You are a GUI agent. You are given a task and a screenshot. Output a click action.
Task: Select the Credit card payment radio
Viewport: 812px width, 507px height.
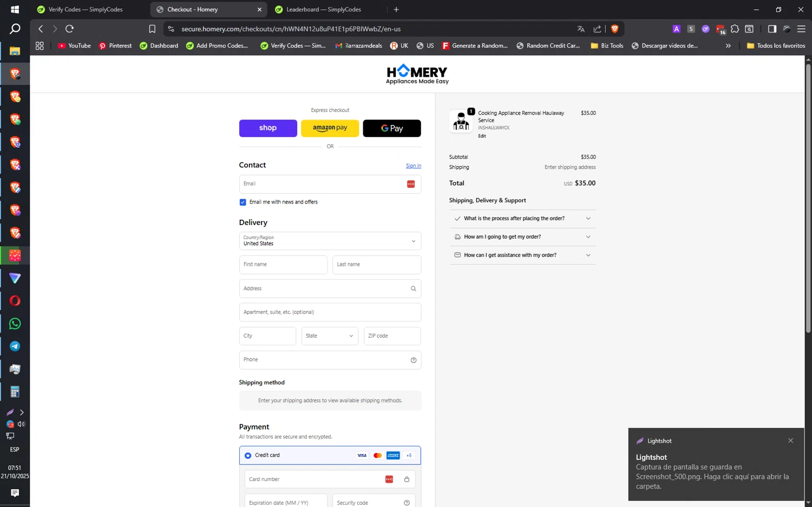[248, 456]
